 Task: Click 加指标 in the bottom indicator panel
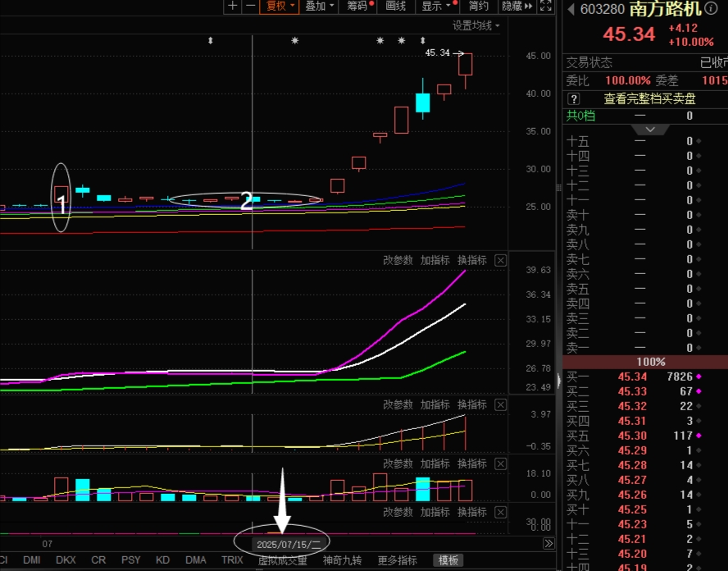435,512
